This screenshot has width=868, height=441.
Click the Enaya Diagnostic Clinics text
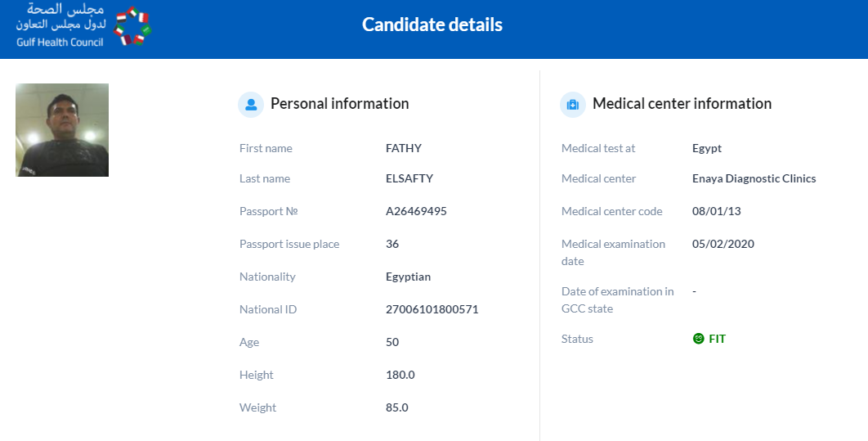[x=754, y=178]
